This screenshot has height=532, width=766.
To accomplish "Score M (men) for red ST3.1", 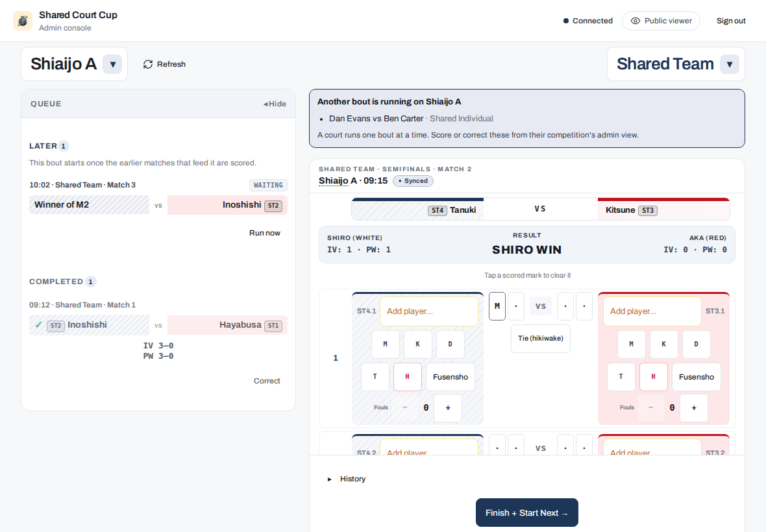I will [x=631, y=345].
